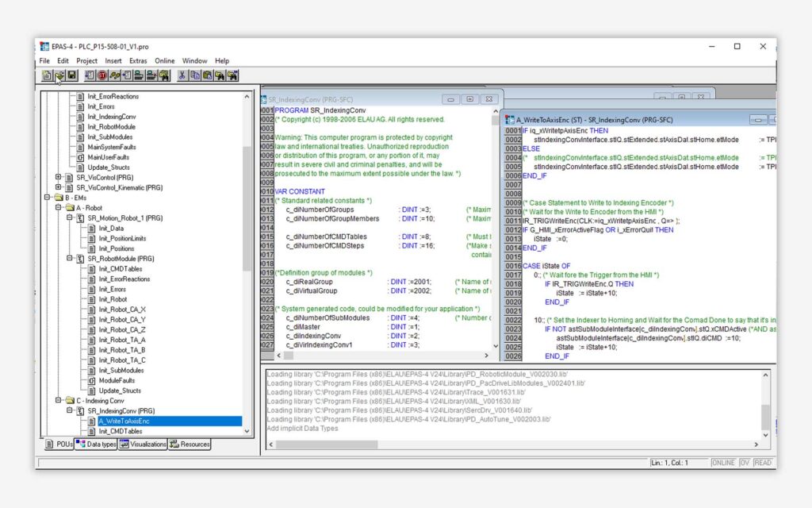Click the Copy toolbar icon
812x508 pixels.
pyautogui.click(x=194, y=75)
